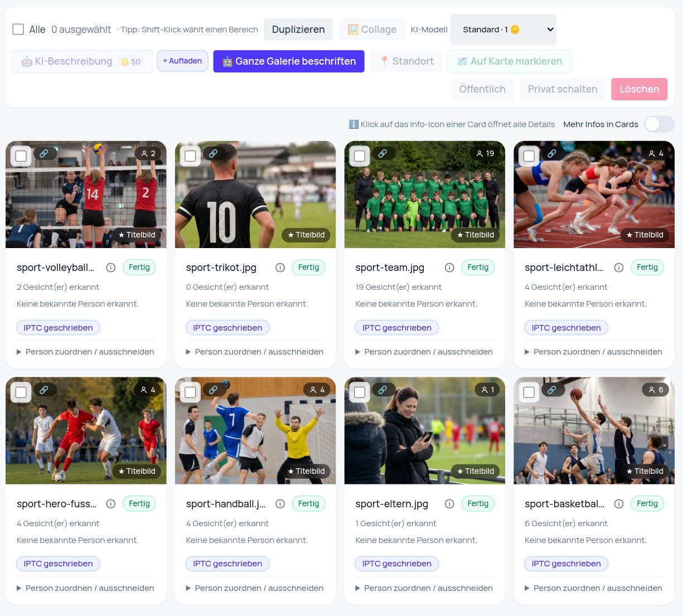The image size is (683, 616).
Task: Click link icon on basketball photo
Action: 553,390
